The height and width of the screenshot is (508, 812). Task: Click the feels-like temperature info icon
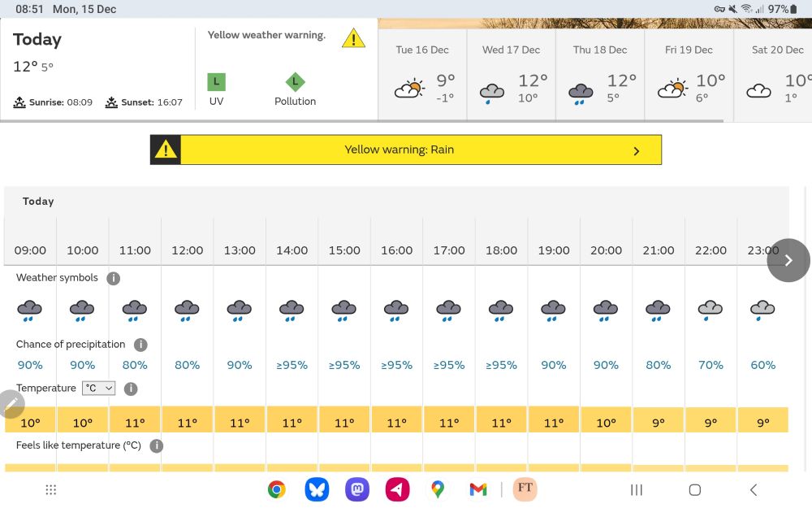156,445
